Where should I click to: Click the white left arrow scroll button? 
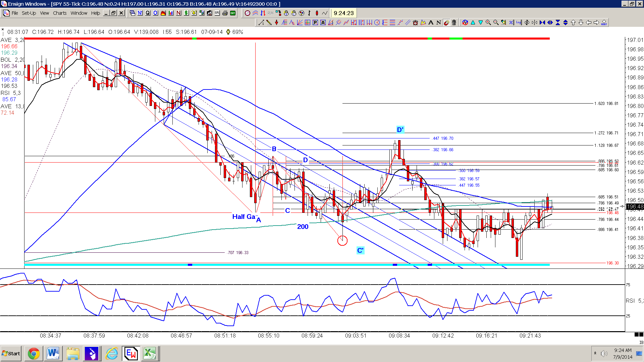click(589, 22)
